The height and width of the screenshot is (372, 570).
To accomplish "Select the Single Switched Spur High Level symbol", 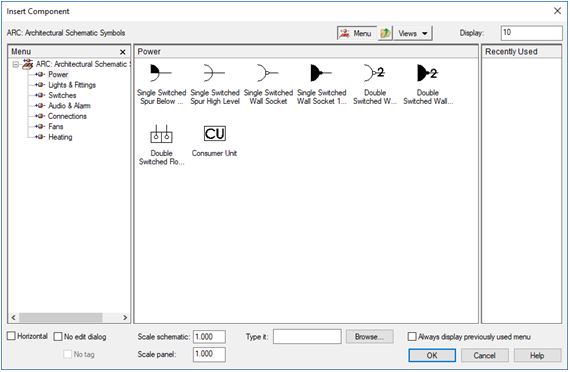I will [x=214, y=73].
